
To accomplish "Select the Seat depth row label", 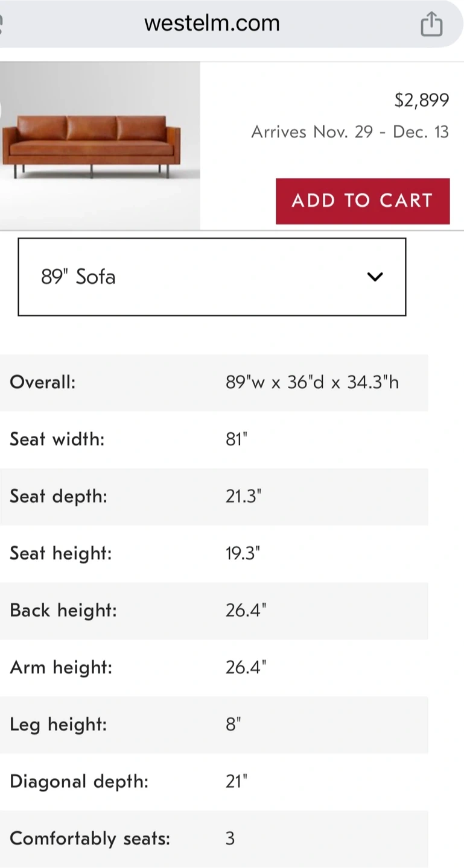I will pyautogui.click(x=59, y=497).
